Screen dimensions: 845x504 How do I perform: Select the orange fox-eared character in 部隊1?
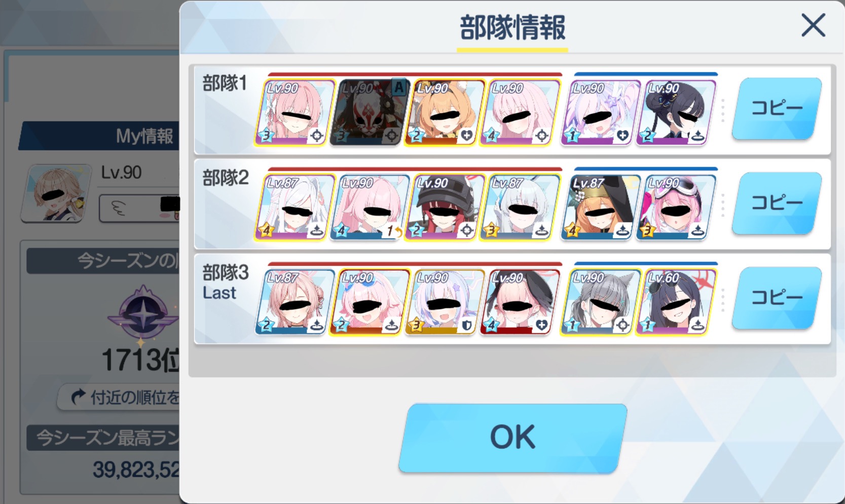coord(443,112)
